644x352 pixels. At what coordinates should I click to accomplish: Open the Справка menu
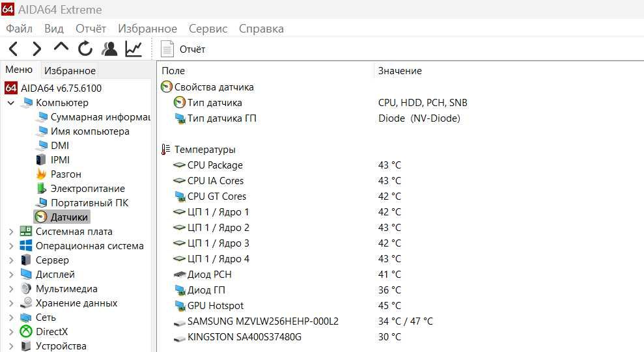click(261, 29)
